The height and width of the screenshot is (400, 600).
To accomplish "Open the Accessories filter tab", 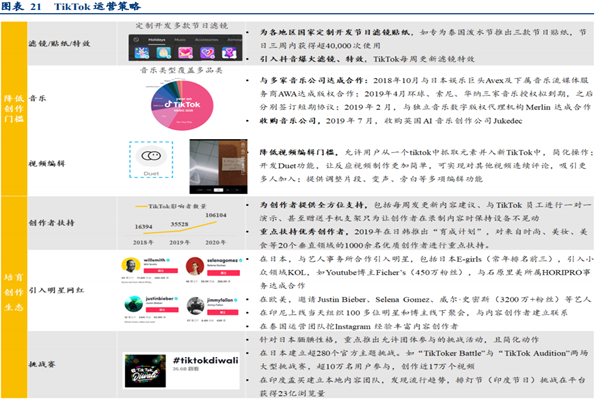I will tap(206, 40).
